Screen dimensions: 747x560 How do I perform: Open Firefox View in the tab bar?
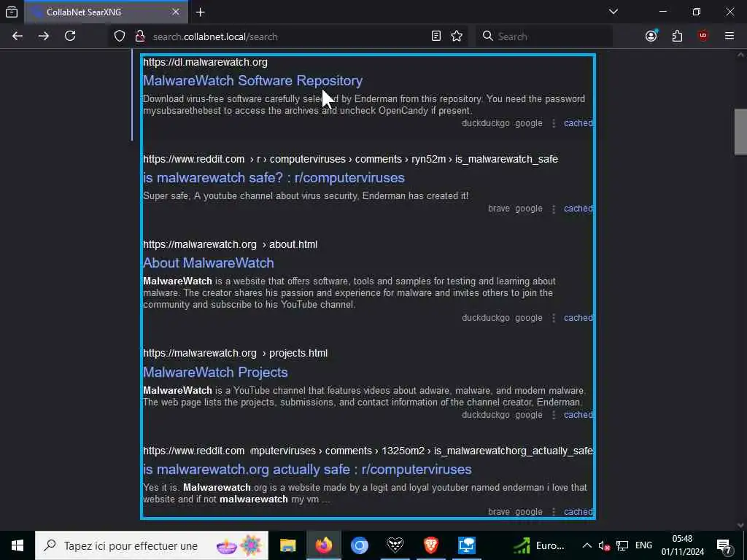pos(12,12)
